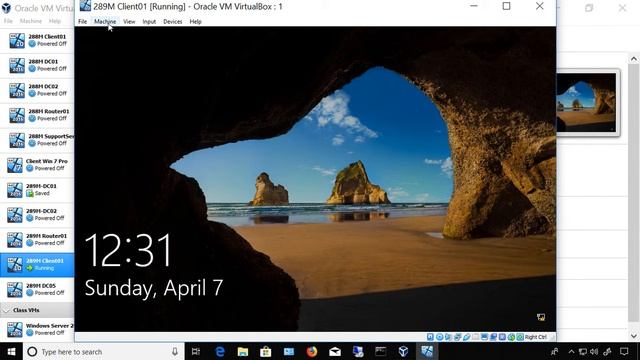Click the guest lock screen clock showing 12:31
Image resolution: width=640 pixels, height=360 pixels.
128,251
